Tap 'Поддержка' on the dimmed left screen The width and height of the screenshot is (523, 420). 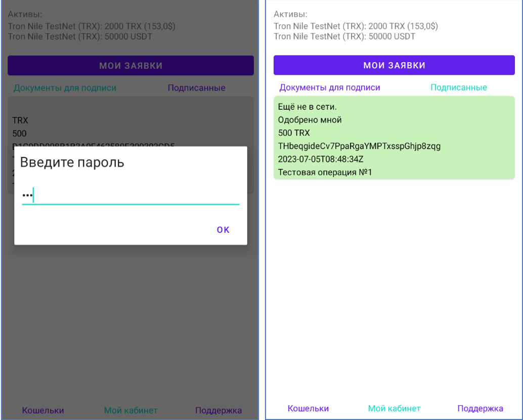[219, 410]
